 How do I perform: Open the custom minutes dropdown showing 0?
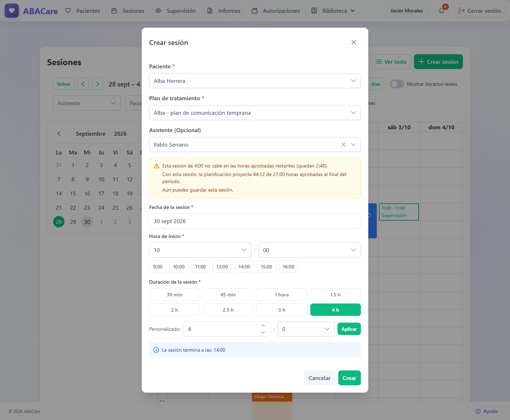[x=306, y=329]
